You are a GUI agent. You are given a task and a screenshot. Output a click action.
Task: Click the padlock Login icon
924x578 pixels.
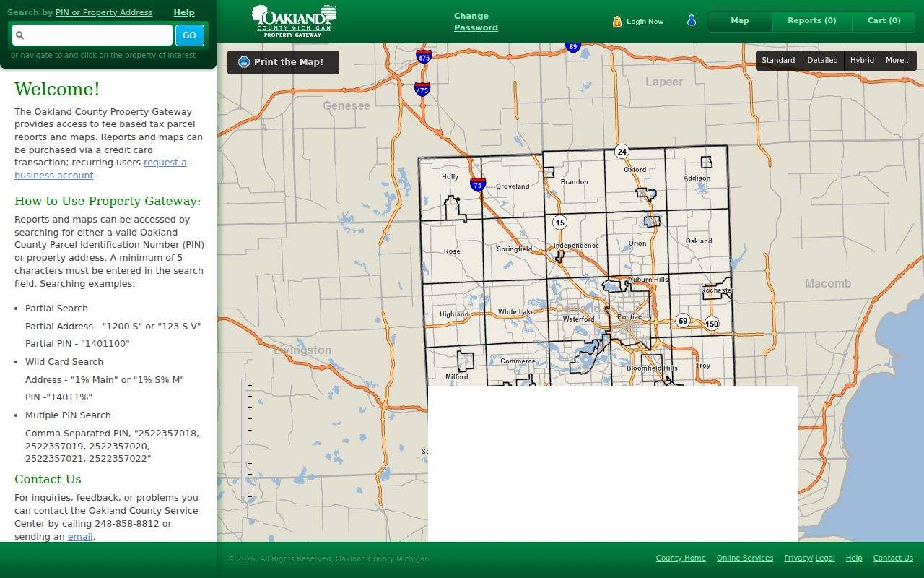[x=617, y=22]
